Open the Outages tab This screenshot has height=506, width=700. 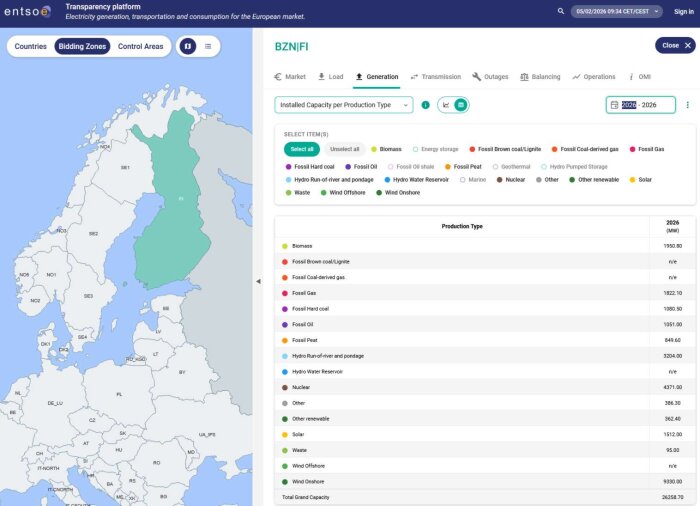(490, 77)
